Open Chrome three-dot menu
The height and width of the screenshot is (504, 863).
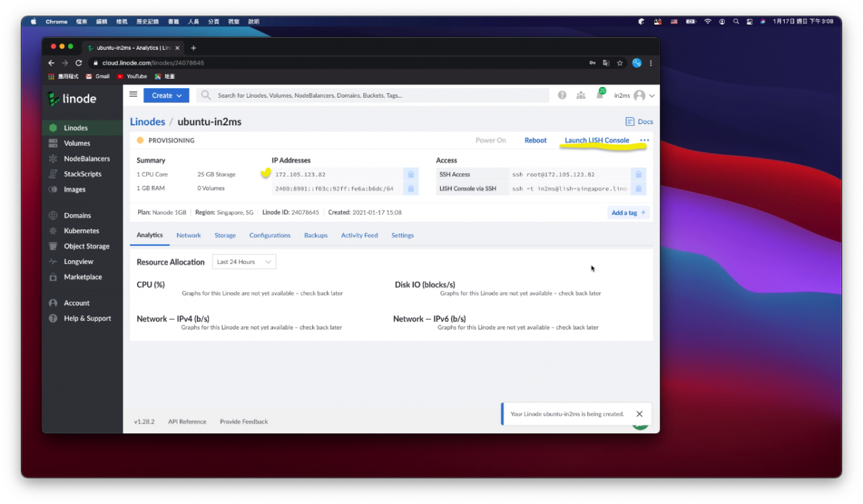tap(651, 63)
